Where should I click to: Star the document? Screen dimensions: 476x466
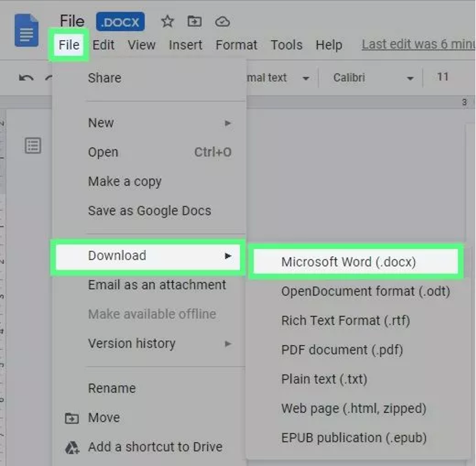167,21
